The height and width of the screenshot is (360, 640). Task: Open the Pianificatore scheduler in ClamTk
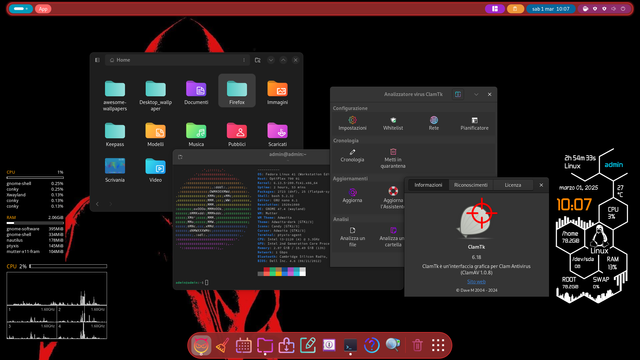474,123
